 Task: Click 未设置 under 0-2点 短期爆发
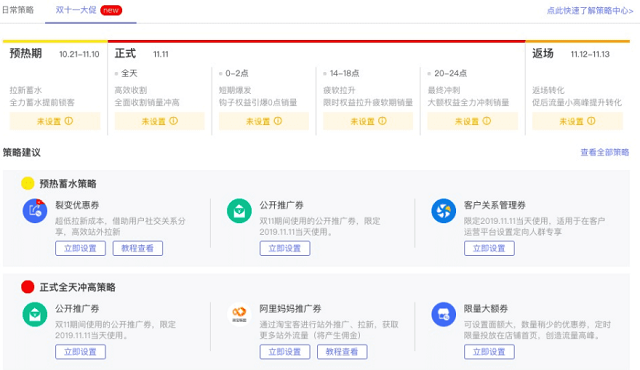pyautogui.click(x=264, y=121)
